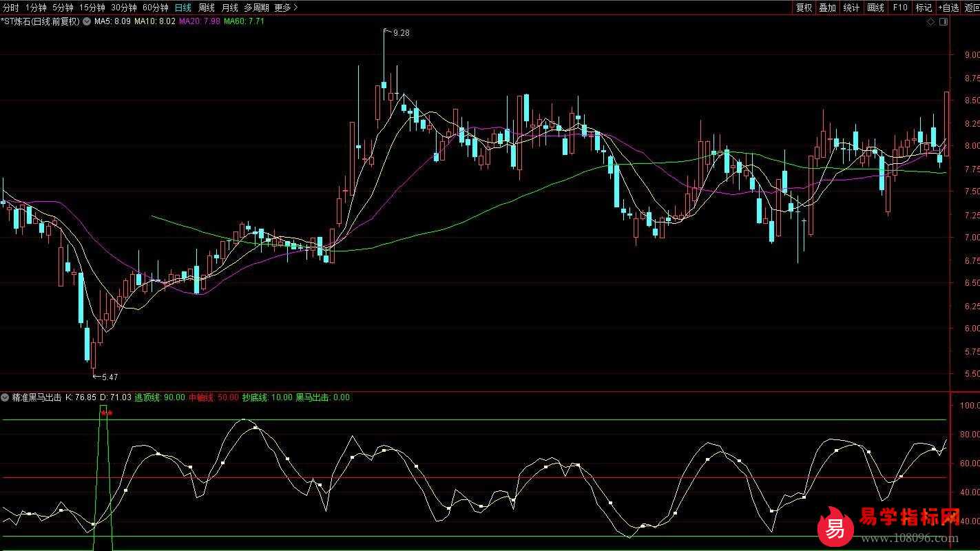Image resolution: width=980 pixels, height=551 pixels.
Task: Select the 15分钟 period tab
Action: click(x=92, y=8)
